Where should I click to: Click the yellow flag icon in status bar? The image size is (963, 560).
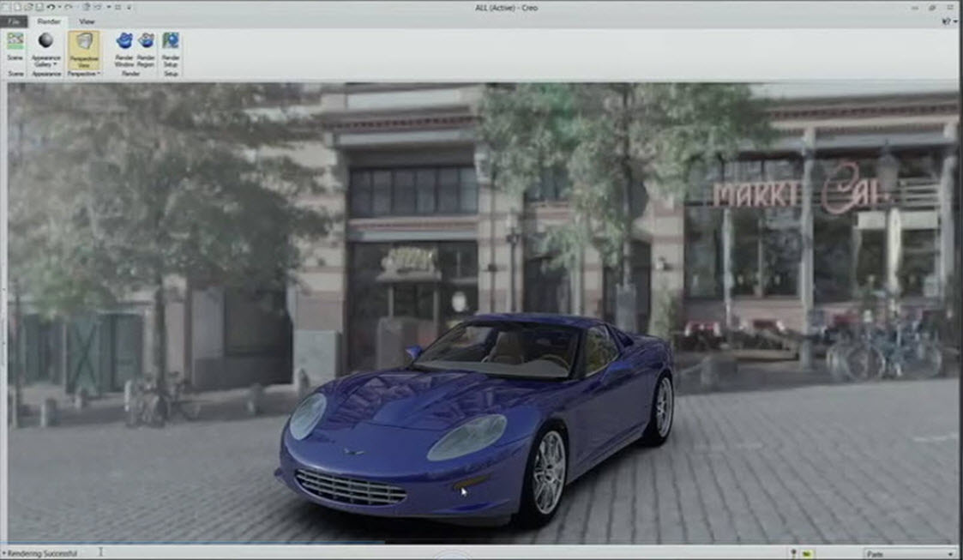point(806,554)
